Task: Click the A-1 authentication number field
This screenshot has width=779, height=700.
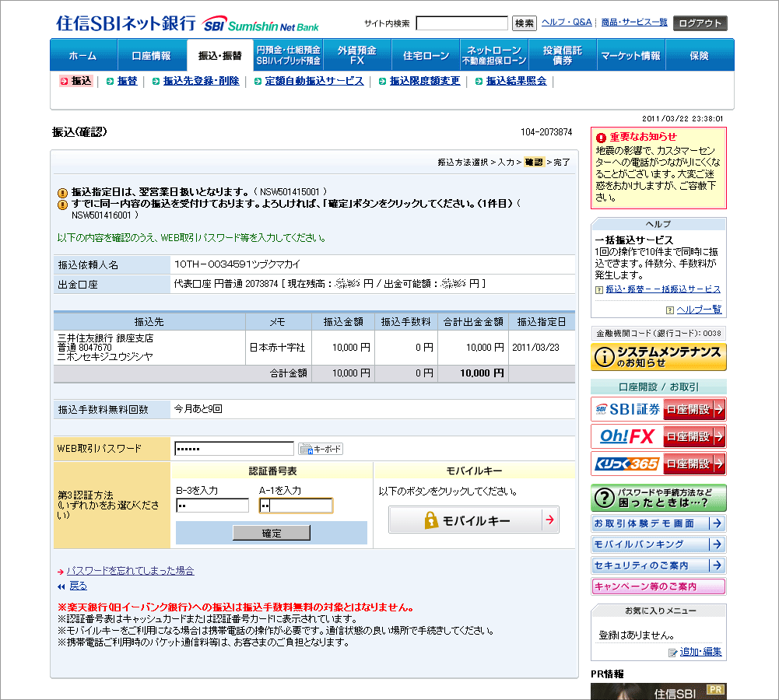Action: [296, 506]
